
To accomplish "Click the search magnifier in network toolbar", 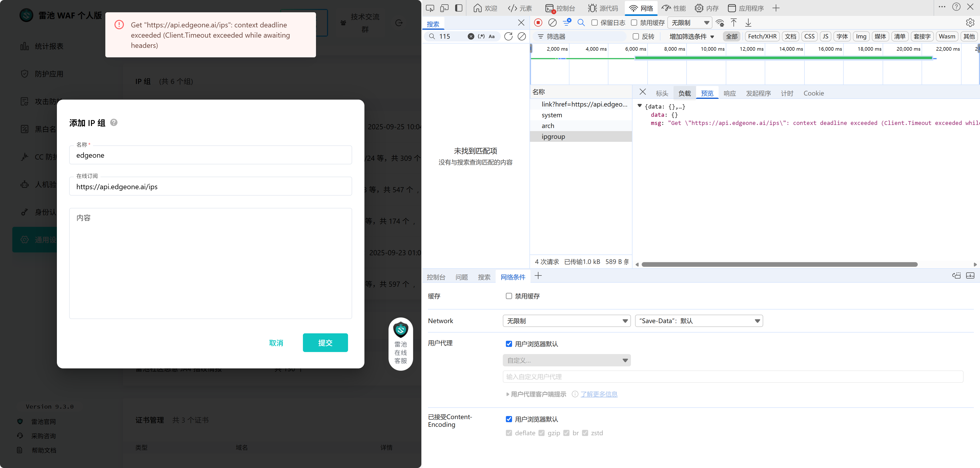I will pos(581,23).
